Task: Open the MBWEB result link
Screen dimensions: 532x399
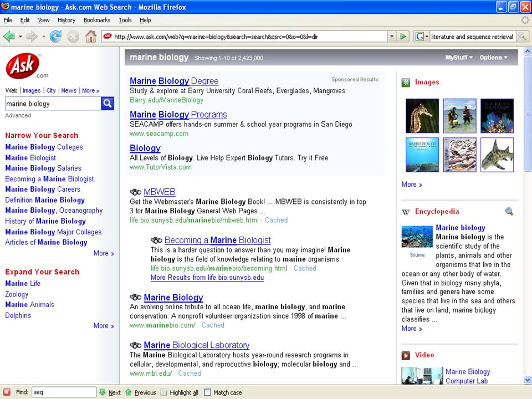Action: [x=160, y=192]
